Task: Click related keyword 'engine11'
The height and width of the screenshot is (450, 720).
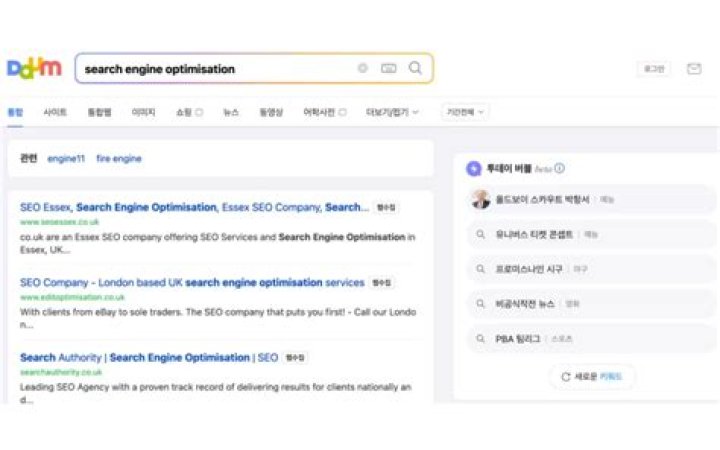Action: click(66, 159)
